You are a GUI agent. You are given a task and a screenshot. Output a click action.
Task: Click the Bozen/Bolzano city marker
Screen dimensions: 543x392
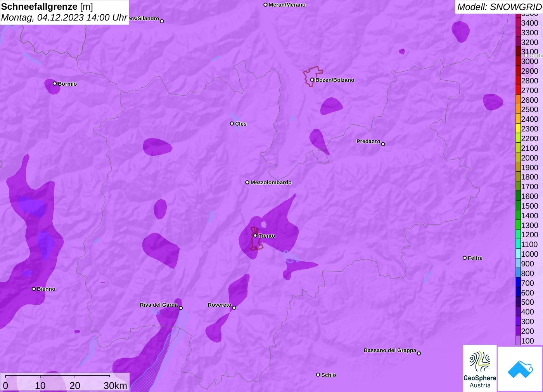click(312, 80)
